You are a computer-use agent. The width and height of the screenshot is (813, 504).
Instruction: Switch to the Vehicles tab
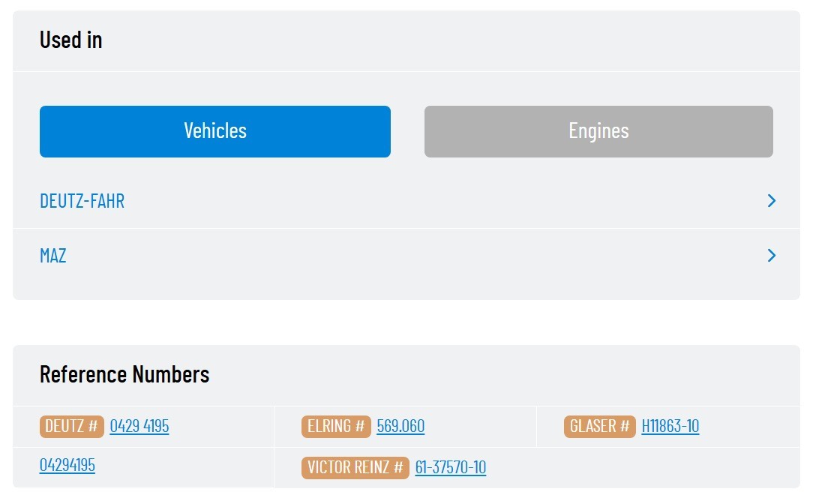pos(214,131)
